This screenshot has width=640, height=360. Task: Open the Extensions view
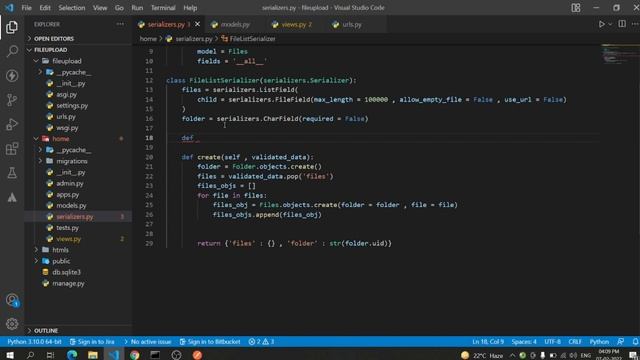click(12, 149)
